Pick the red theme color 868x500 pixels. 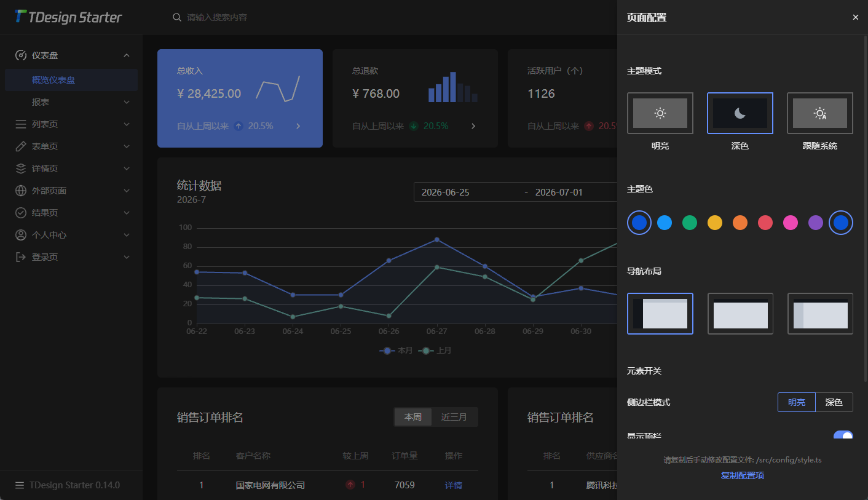point(765,223)
